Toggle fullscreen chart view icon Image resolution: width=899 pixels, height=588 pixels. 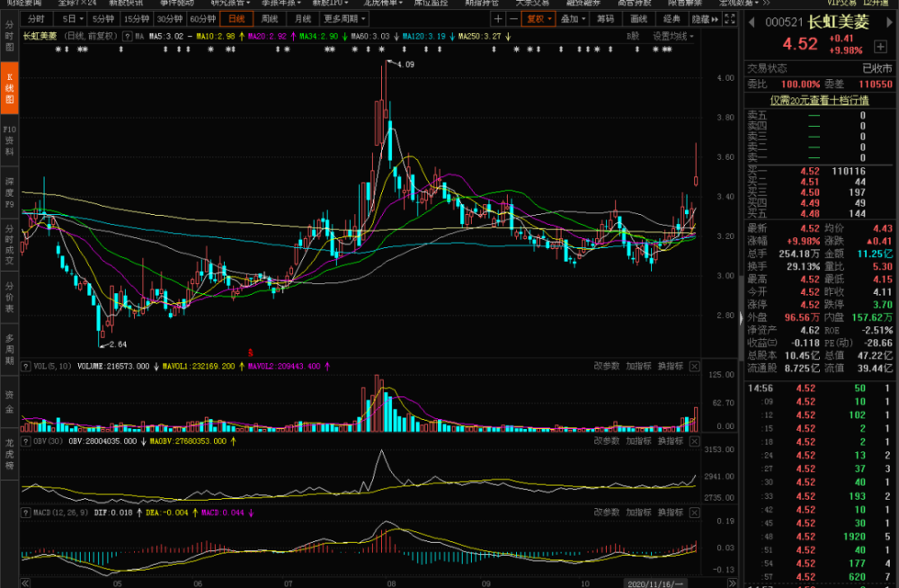click(730, 19)
